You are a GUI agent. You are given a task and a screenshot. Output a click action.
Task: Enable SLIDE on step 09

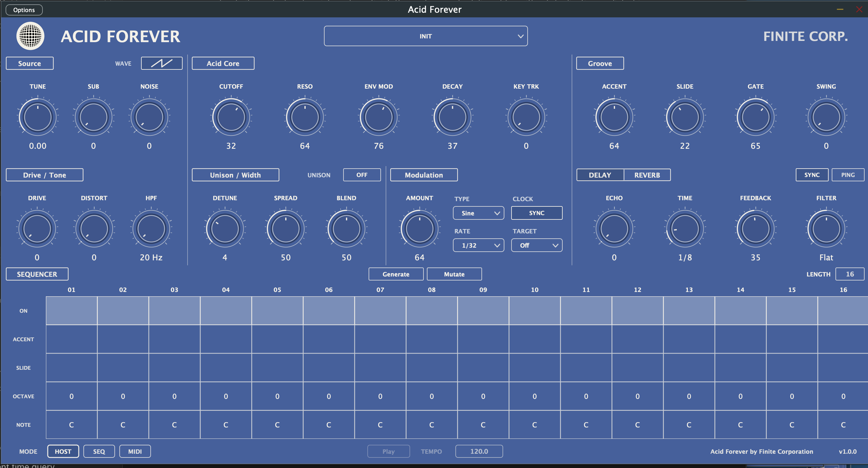483,368
